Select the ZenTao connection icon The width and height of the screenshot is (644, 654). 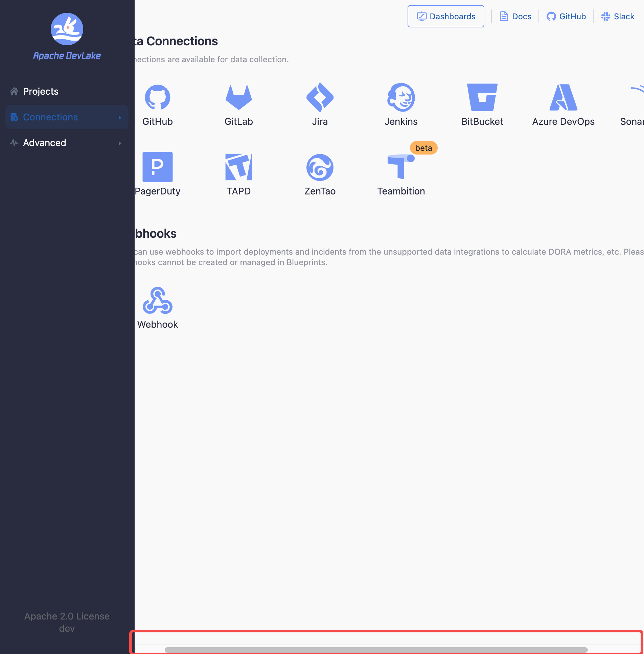click(320, 167)
